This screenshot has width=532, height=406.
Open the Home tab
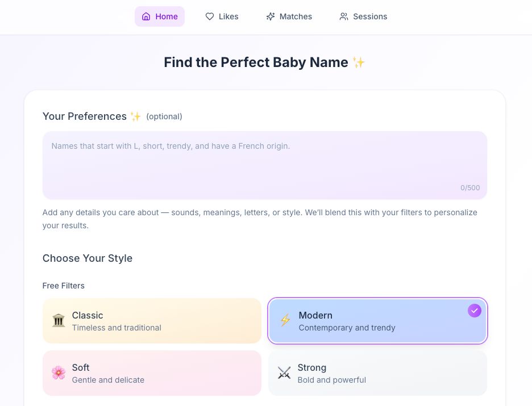click(x=160, y=16)
